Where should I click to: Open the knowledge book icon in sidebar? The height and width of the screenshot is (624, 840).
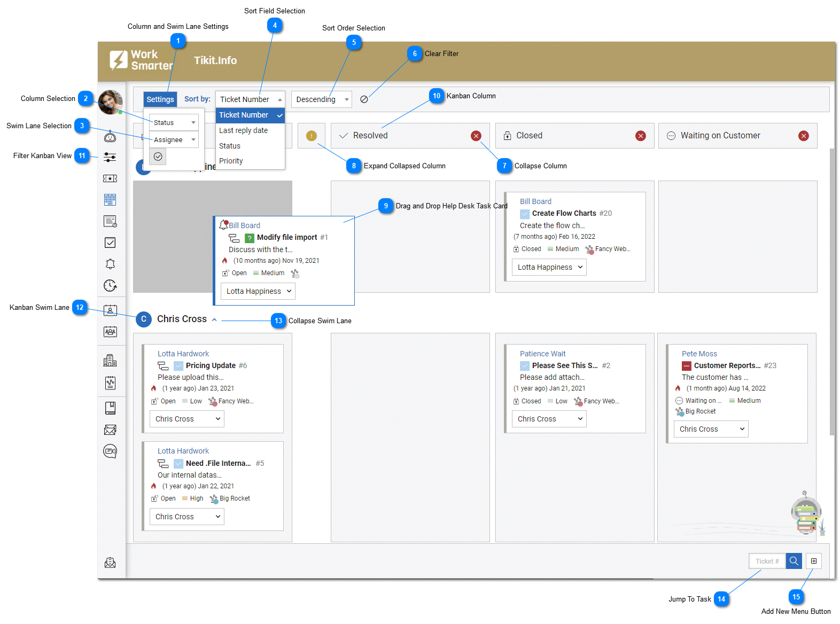coord(110,408)
